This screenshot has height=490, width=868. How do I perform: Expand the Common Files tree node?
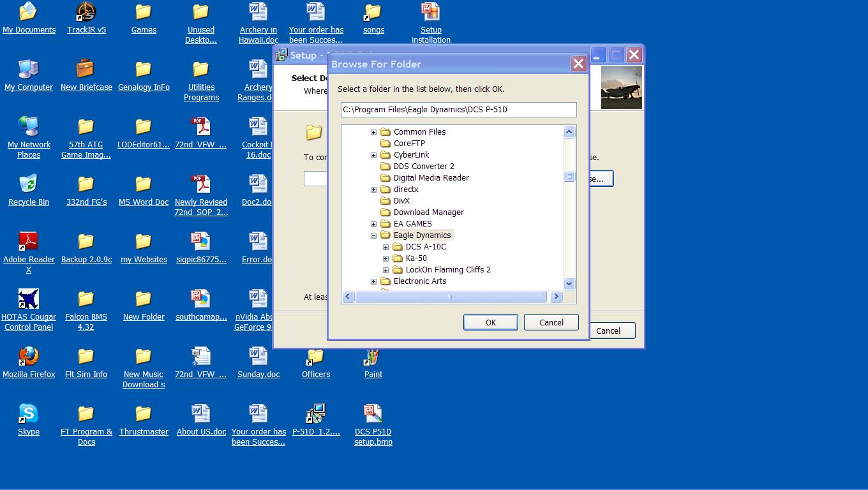tap(373, 132)
